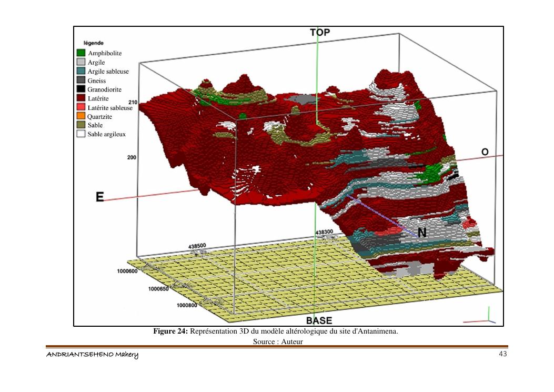Choose the Latérite sableuse legend swatch
The image size is (554, 392).
coord(81,107)
